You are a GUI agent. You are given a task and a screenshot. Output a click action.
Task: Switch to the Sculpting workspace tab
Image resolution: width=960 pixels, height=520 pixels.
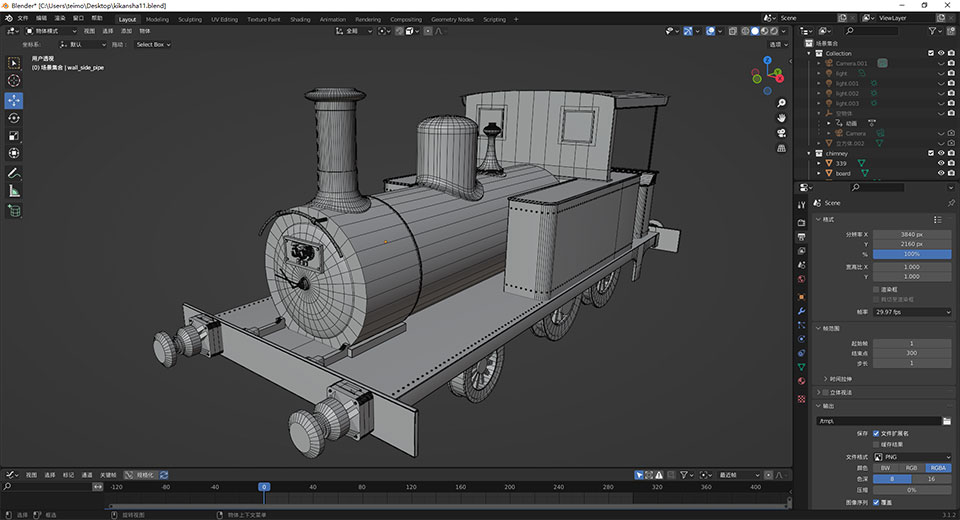190,19
